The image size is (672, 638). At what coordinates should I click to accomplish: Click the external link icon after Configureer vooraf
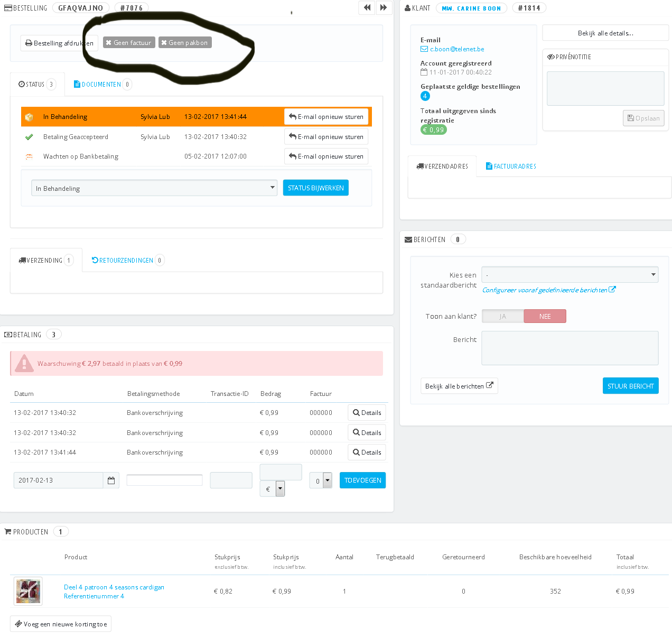612,290
